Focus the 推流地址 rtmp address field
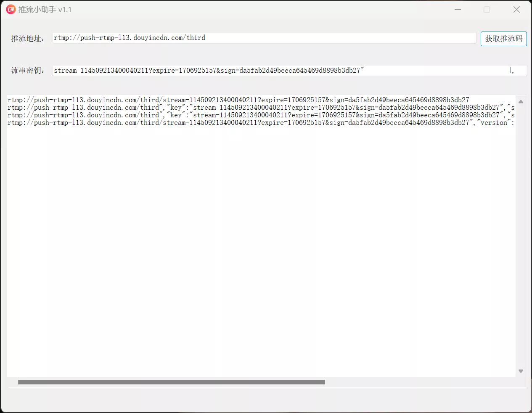 264,38
